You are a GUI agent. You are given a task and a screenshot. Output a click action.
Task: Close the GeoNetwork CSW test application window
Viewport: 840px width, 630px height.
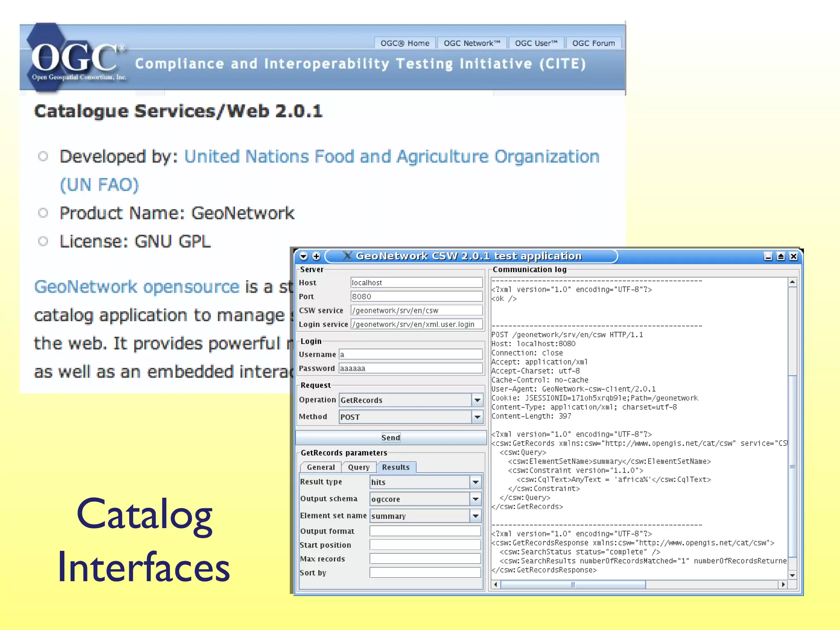pos(793,256)
